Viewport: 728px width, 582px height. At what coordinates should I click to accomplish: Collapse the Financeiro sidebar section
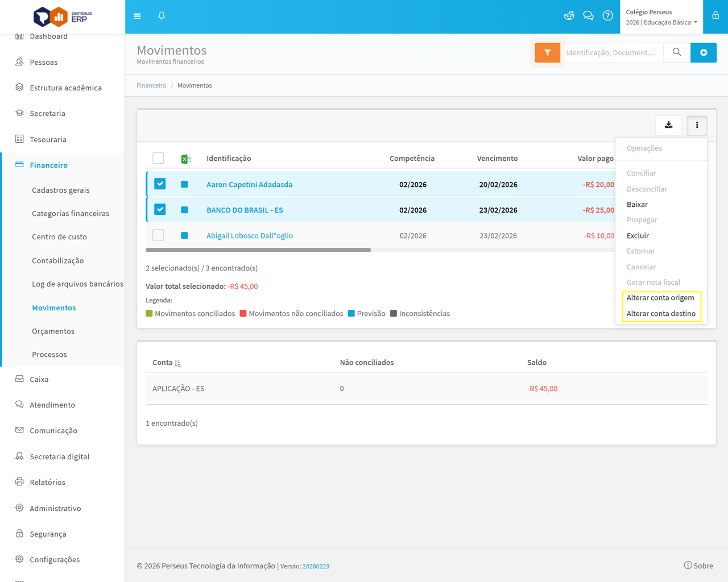[x=49, y=165]
